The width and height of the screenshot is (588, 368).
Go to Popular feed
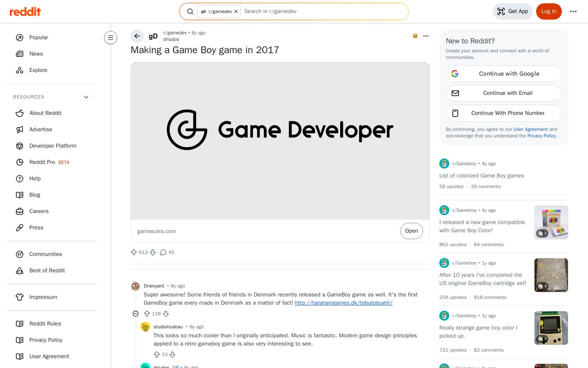click(x=51, y=38)
